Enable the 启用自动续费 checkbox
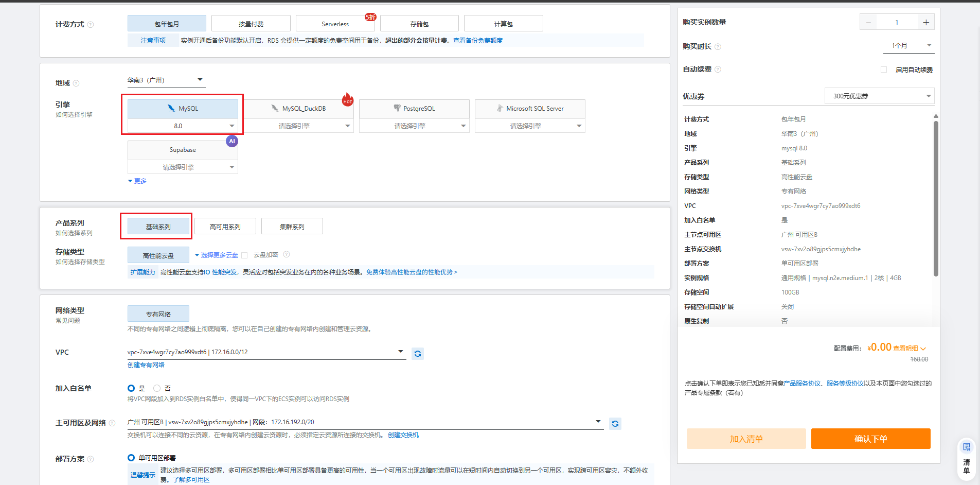The image size is (980, 485). [884, 70]
